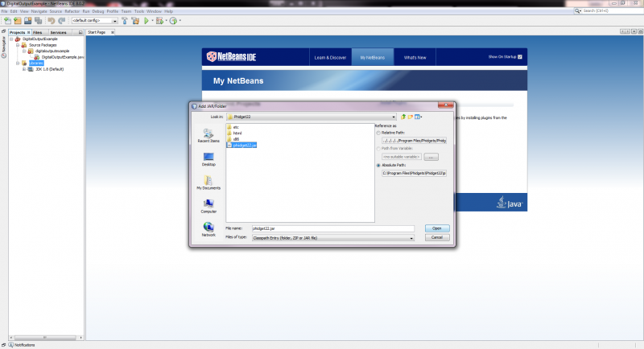Click the Undo toolbar icon
The image size is (644, 349).
click(52, 20)
